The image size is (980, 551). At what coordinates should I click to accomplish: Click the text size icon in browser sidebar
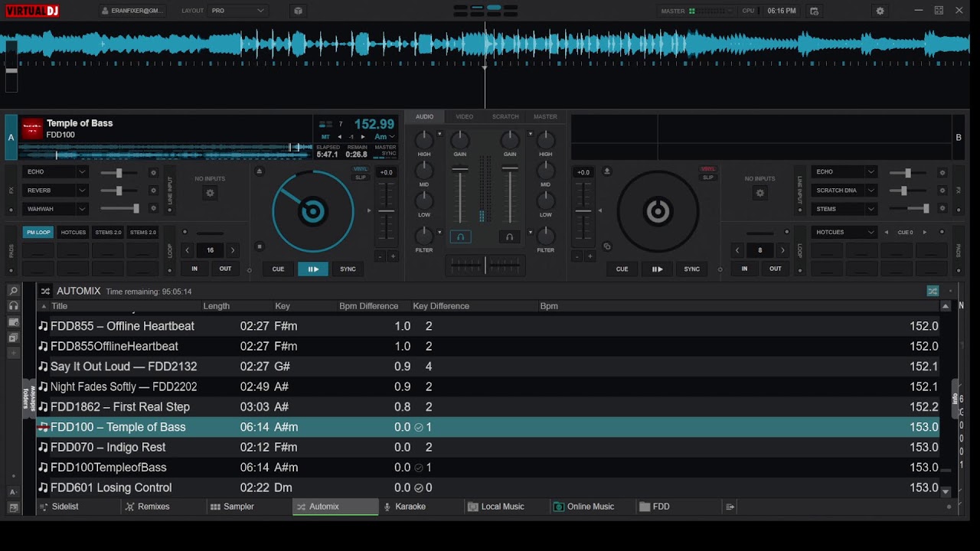[13, 492]
